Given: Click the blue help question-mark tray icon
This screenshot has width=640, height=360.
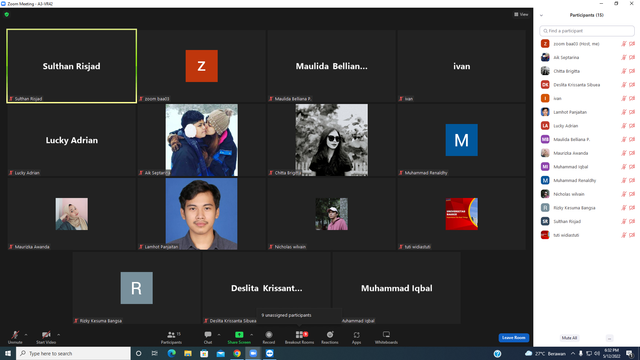Looking at the screenshot, I should coord(497,354).
